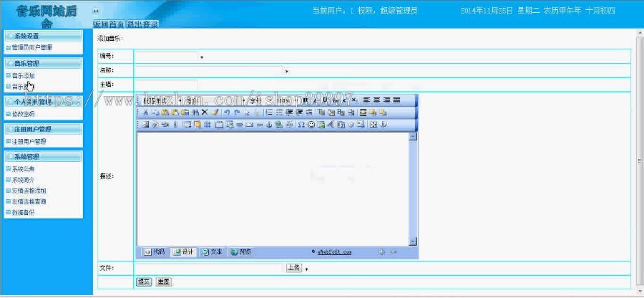644x298 pixels.
Task: Insert a table grid icon
Action: (x=208, y=125)
